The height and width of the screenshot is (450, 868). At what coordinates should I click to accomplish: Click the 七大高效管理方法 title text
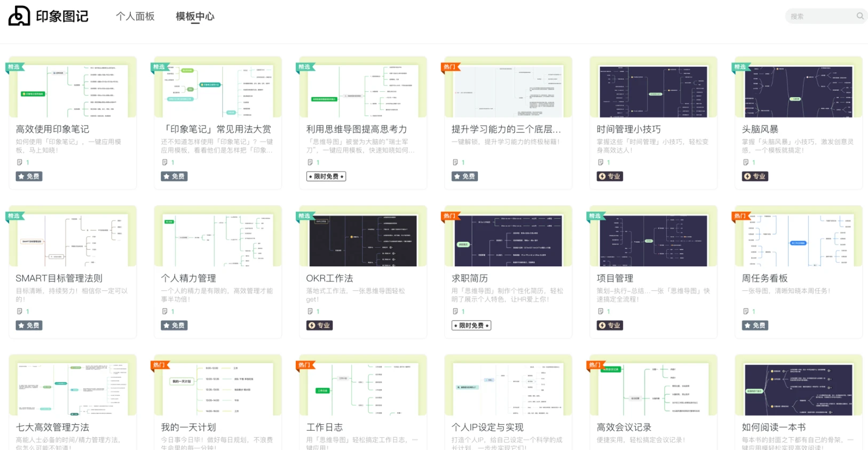click(x=52, y=427)
